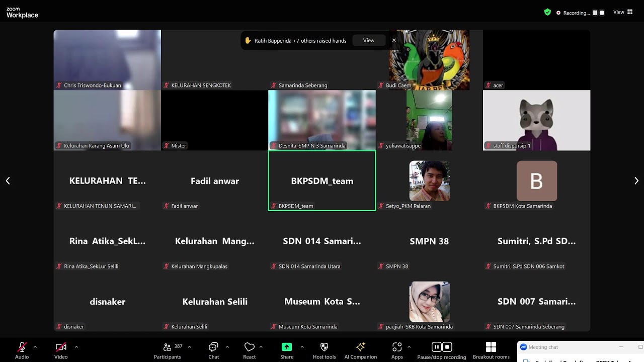Open Breakout rooms icon

pyautogui.click(x=491, y=347)
